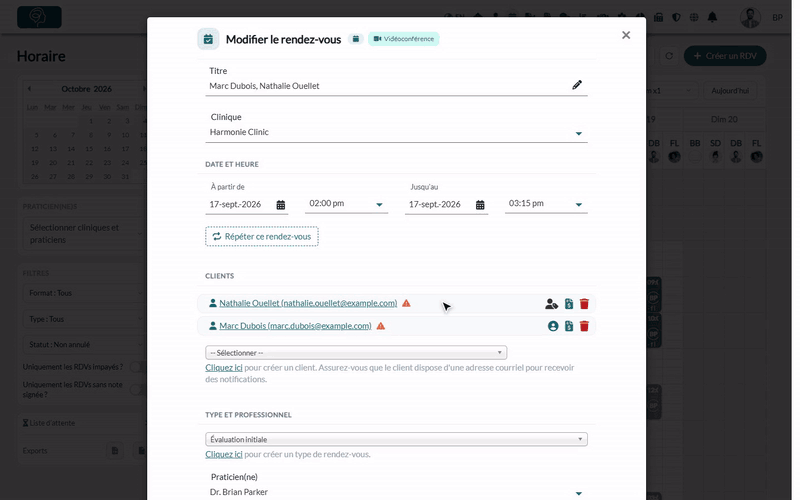Open the calendar picker for the end date
This screenshot has height=500, width=800.
click(480, 205)
